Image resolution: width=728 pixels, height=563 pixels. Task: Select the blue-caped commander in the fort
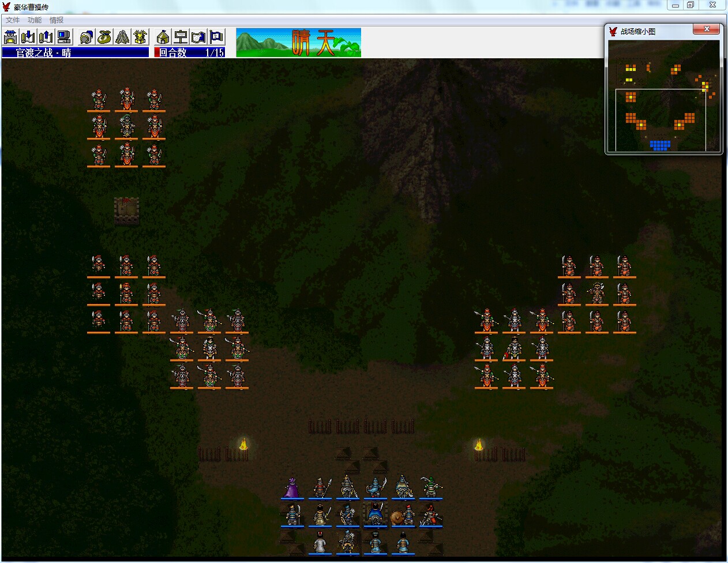click(x=376, y=515)
